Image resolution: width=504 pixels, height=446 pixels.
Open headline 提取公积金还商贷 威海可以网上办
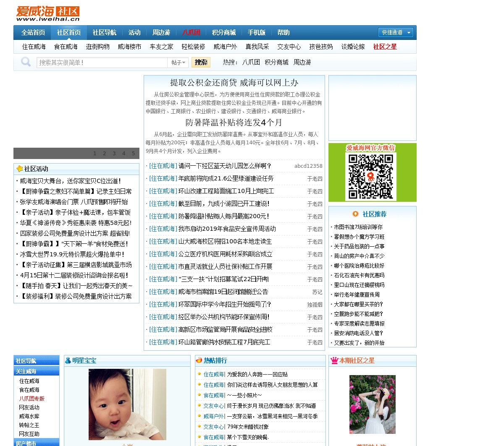click(234, 83)
